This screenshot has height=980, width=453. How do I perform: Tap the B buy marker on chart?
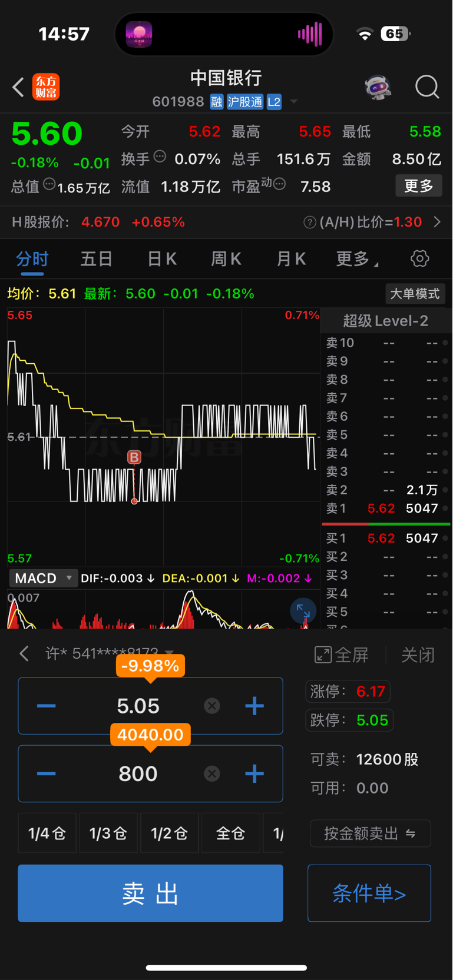point(134,457)
